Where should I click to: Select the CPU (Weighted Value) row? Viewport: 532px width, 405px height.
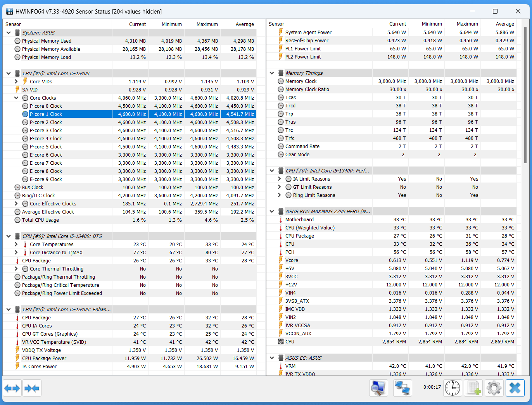[392, 227]
